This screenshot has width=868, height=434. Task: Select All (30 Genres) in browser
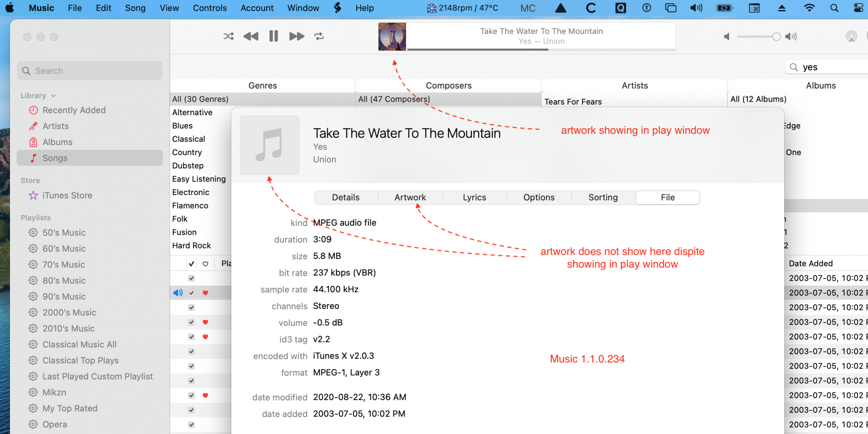[263, 99]
